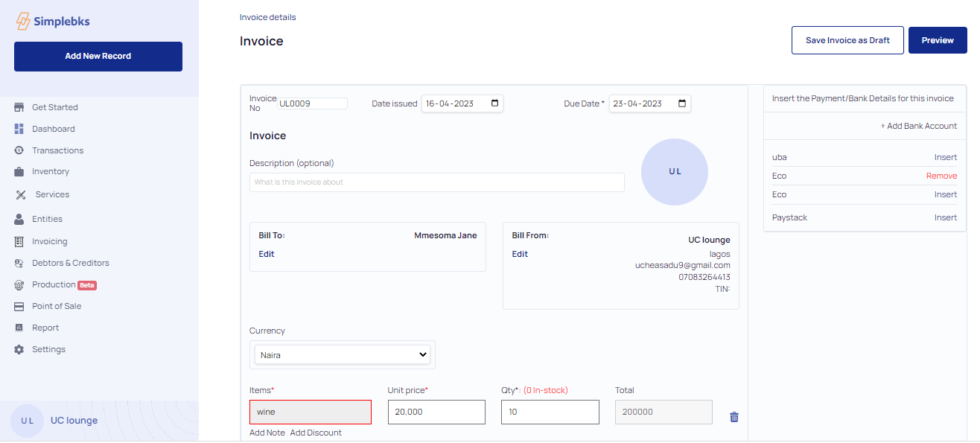Open the Currency dropdown showing Naira
980x443 pixels.
pos(343,355)
